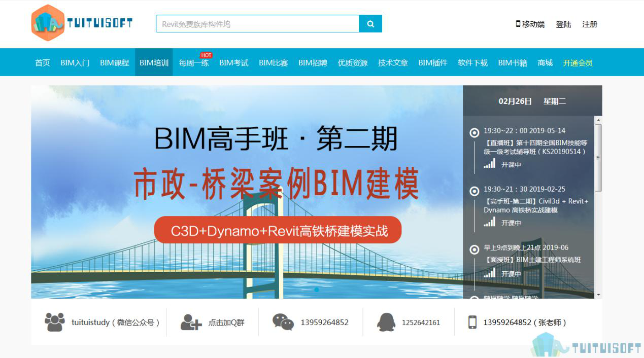Click signal bars icon under KS20190514 course
Screen dimensions: 644x358
click(x=489, y=164)
